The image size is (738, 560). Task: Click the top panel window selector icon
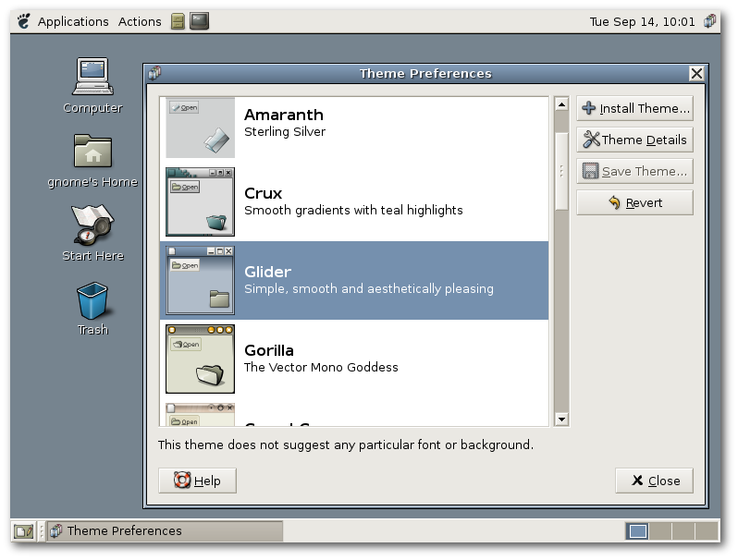(x=709, y=21)
